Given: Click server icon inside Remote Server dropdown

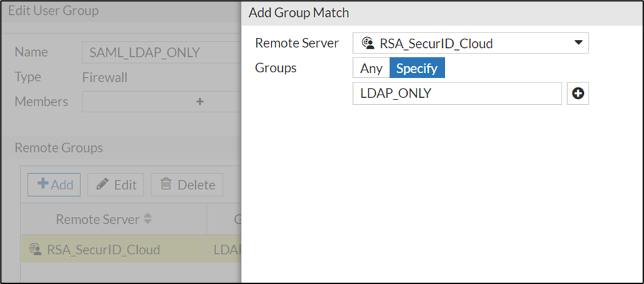Looking at the screenshot, I should click(368, 44).
